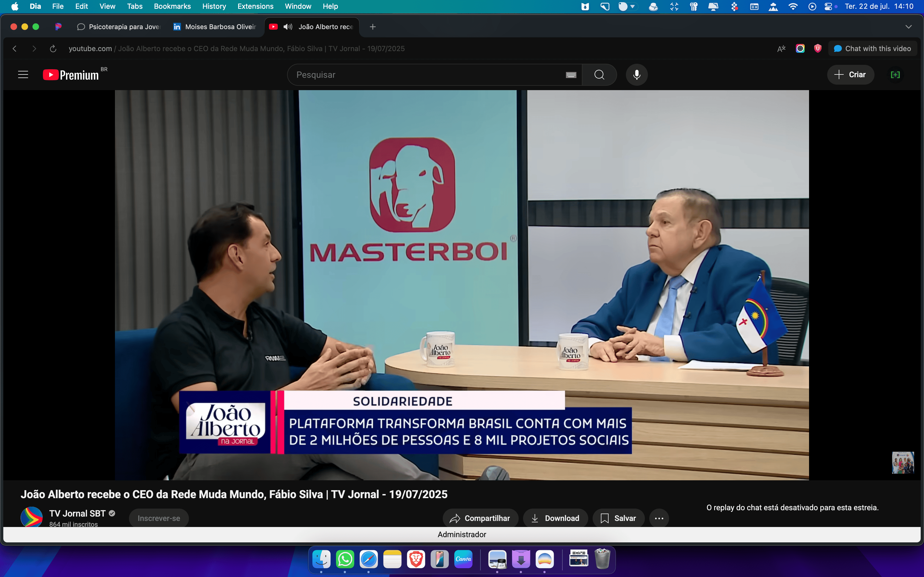
Task: Open the YouTube hamburger guide menu
Action: pyautogui.click(x=23, y=75)
